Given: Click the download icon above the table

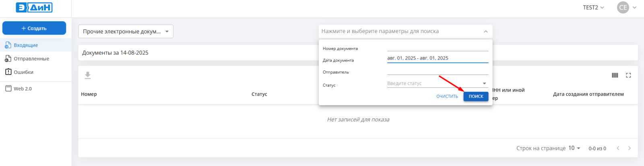Looking at the screenshot, I should 88,75.
